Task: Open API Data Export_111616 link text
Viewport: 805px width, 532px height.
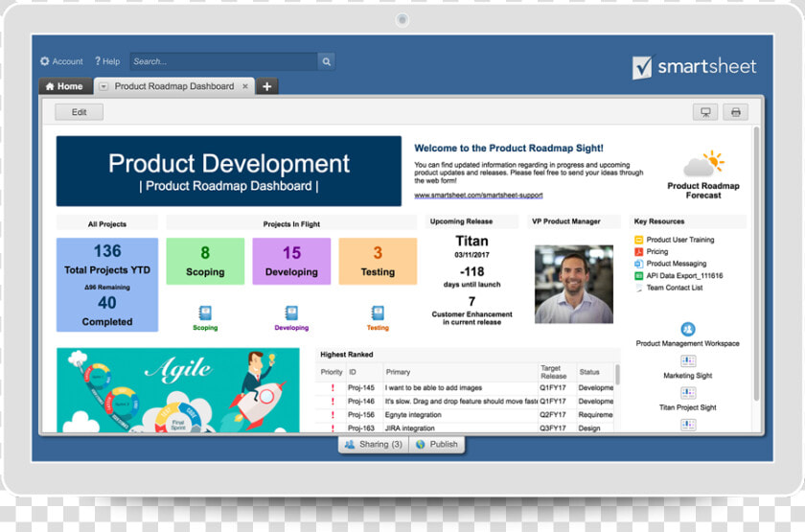Action: [684, 276]
